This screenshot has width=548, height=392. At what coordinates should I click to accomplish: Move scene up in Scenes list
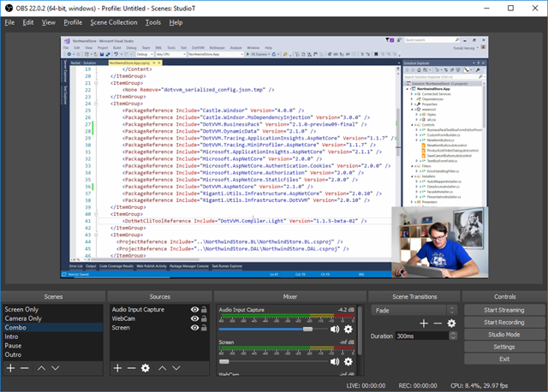coord(41,368)
